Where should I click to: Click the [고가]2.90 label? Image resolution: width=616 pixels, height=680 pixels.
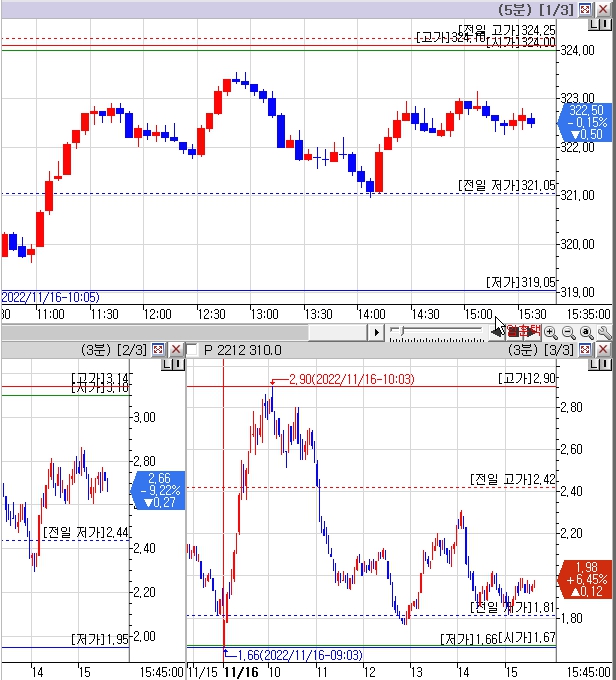tap(527, 378)
